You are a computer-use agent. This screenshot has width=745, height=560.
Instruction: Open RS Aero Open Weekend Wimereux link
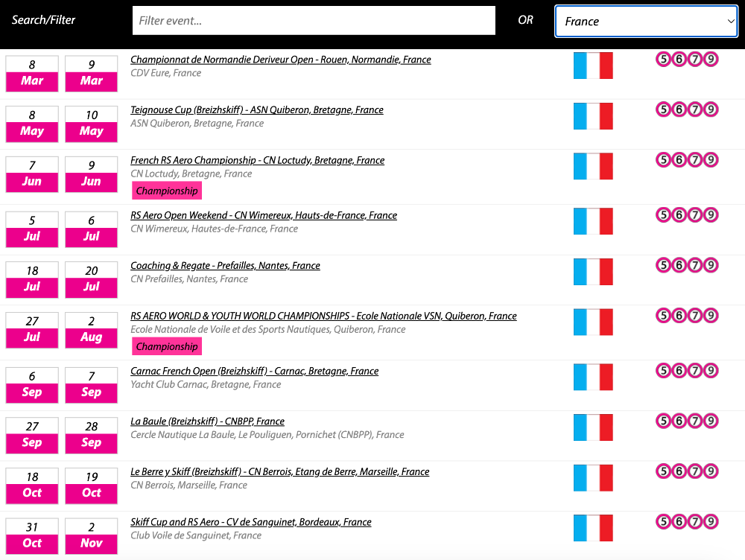[x=264, y=215]
